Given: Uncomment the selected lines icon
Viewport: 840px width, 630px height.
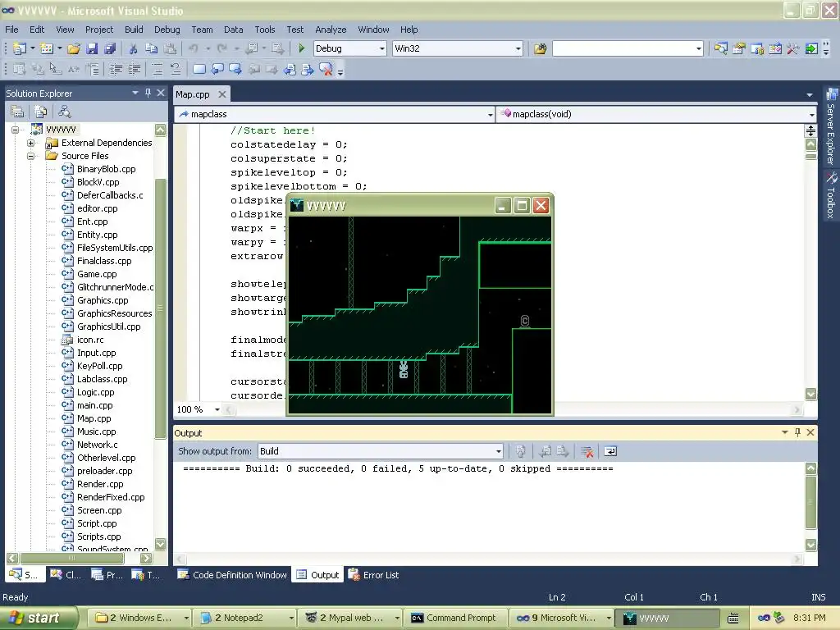Looking at the screenshot, I should click(x=176, y=69).
